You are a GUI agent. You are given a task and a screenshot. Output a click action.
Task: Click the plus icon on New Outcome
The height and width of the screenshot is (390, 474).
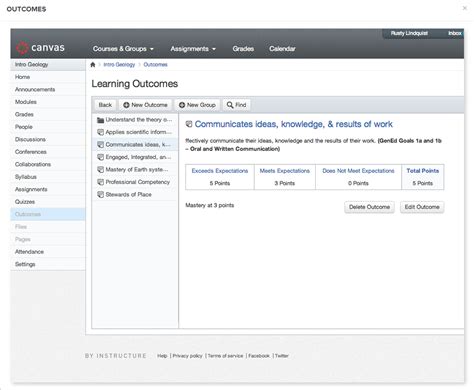pyautogui.click(x=126, y=105)
